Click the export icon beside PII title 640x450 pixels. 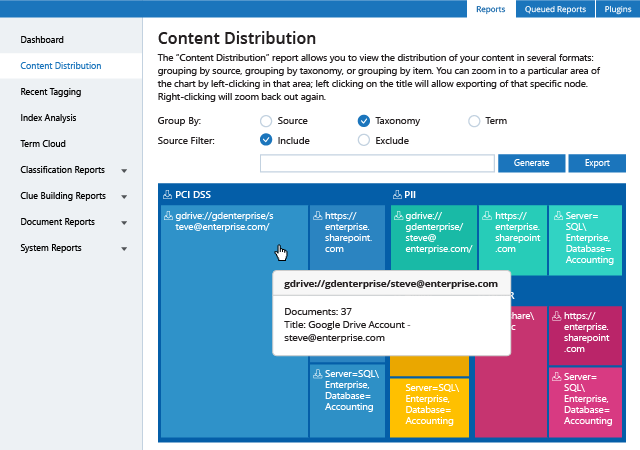point(397,194)
